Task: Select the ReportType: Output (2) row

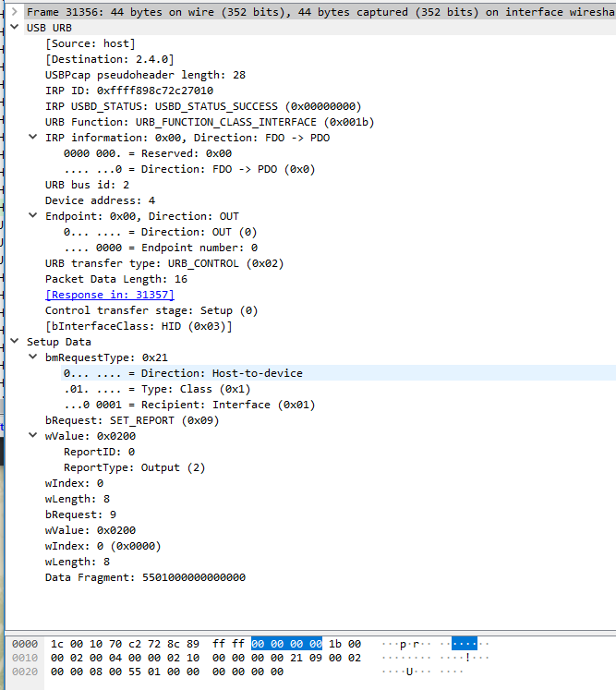Action: pos(135,467)
